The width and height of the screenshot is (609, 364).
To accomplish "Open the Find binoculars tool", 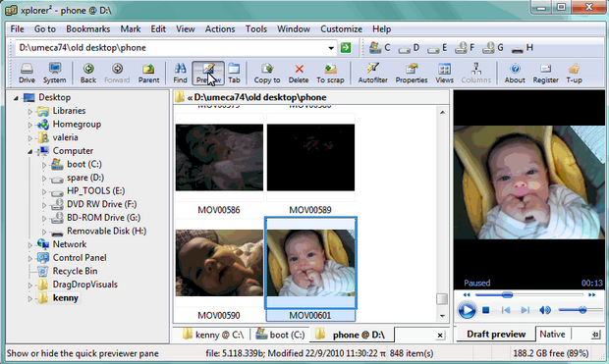I will (180, 73).
